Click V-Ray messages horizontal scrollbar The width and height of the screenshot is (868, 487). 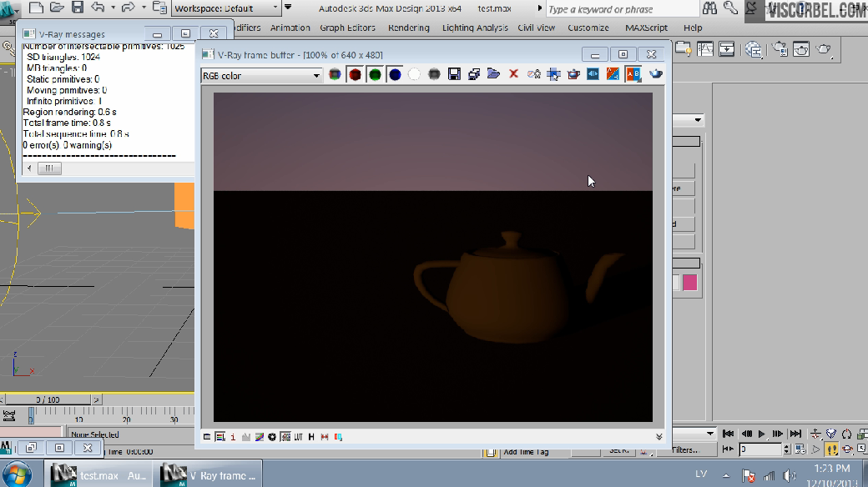coord(48,168)
